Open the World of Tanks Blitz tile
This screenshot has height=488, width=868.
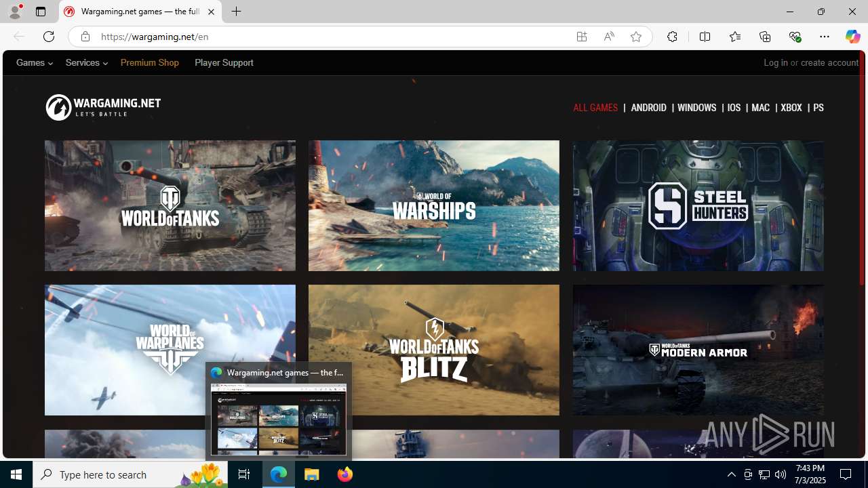click(434, 350)
